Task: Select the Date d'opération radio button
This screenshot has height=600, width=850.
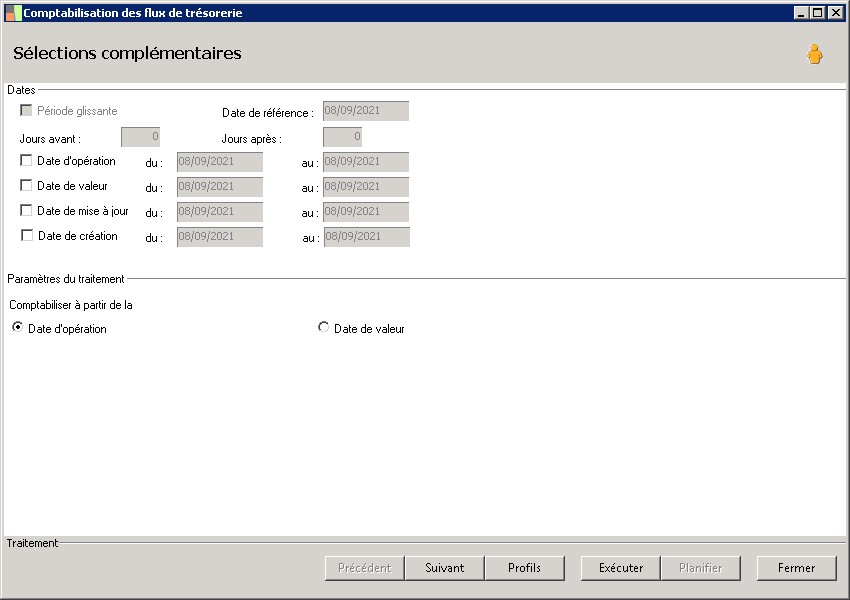Action: (18, 328)
